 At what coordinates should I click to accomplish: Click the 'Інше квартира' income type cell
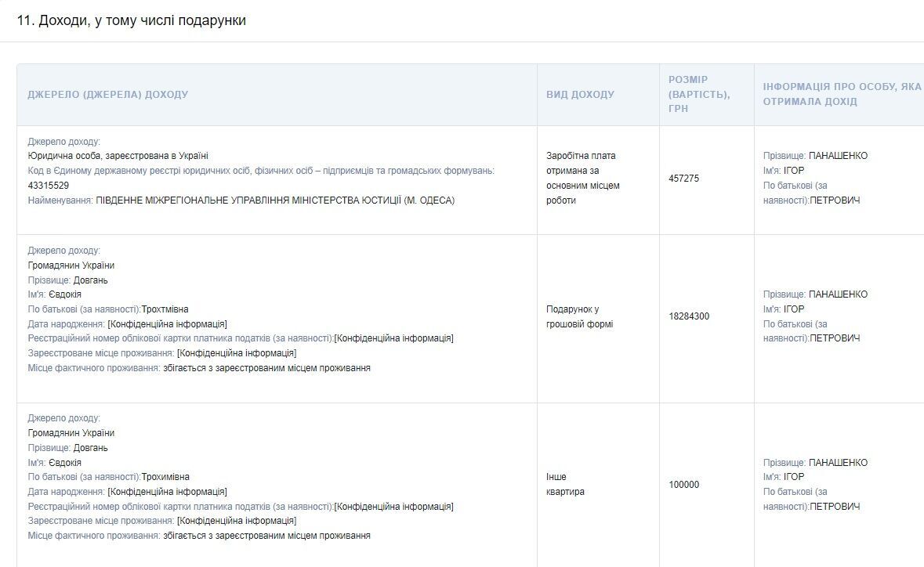pyautogui.click(x=565, y=484)
